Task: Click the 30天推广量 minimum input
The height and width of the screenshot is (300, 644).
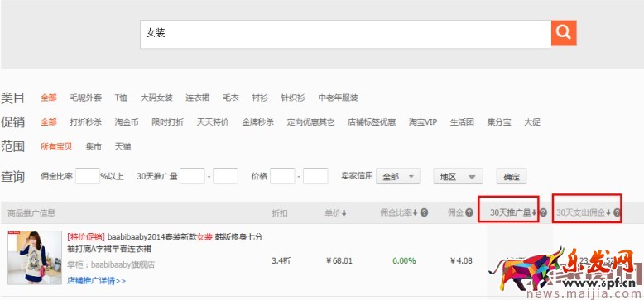Action: [x=192, y=176]
